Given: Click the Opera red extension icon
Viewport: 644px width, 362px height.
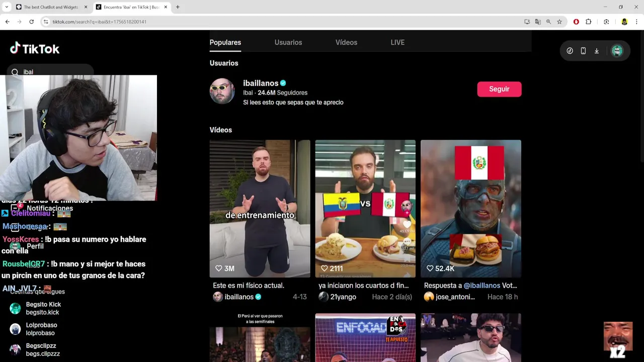Looking at the screenshot, I should coord(576,22).
